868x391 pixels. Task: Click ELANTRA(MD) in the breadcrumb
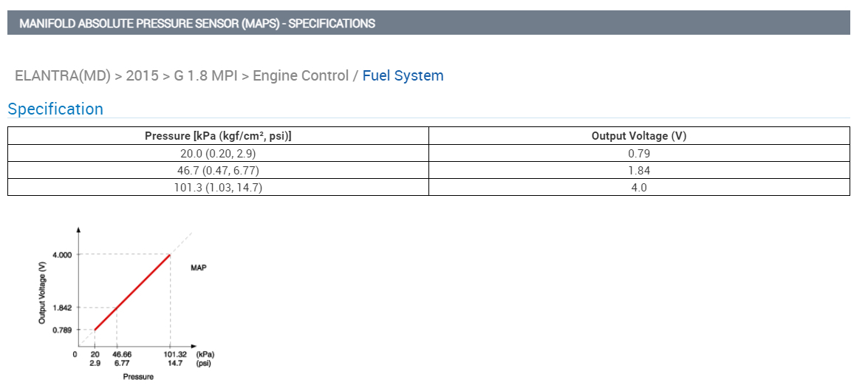click(63, 75)
